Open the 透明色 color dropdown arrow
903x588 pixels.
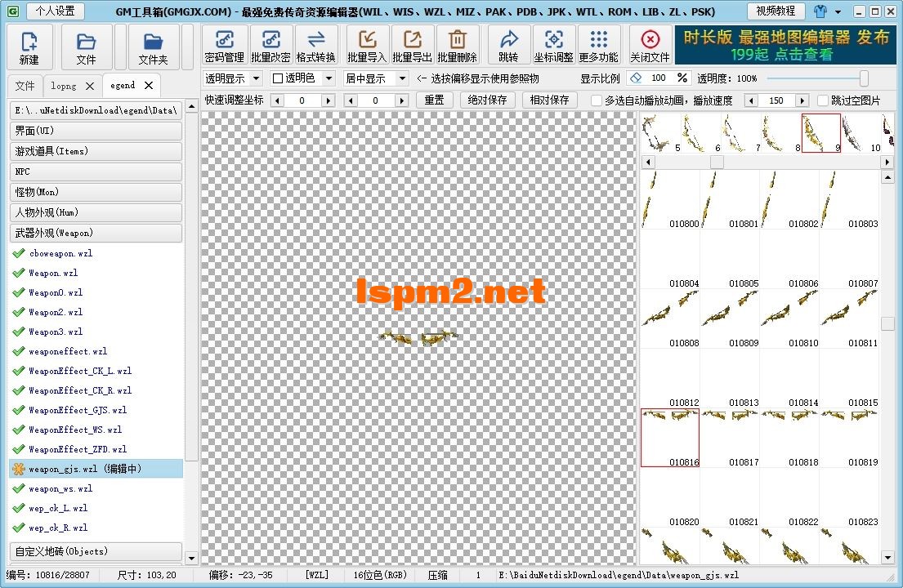tap(329, 78)
